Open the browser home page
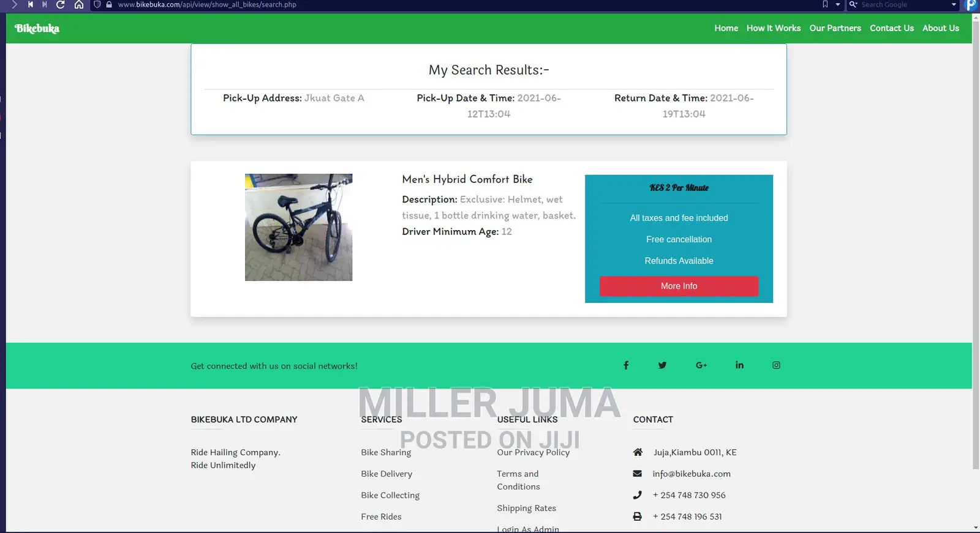The image size is (980, 533). (79, 4)
